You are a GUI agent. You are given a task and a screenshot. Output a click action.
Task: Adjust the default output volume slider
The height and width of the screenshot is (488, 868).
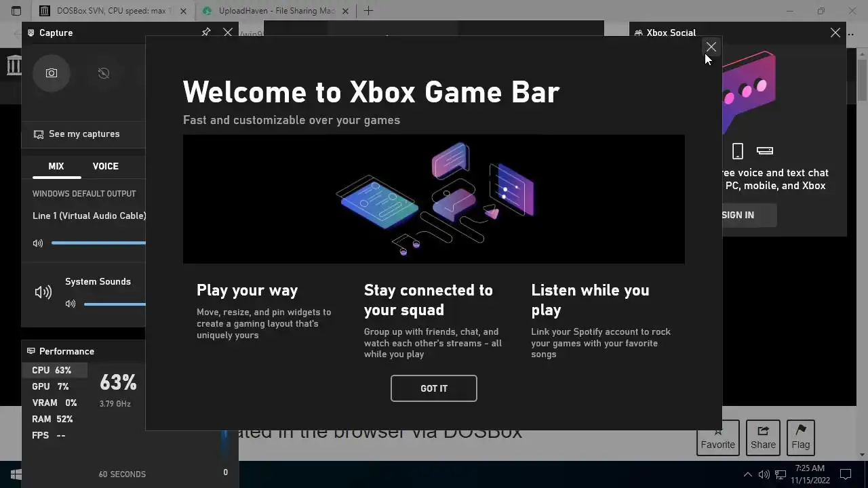pos(98,243)
